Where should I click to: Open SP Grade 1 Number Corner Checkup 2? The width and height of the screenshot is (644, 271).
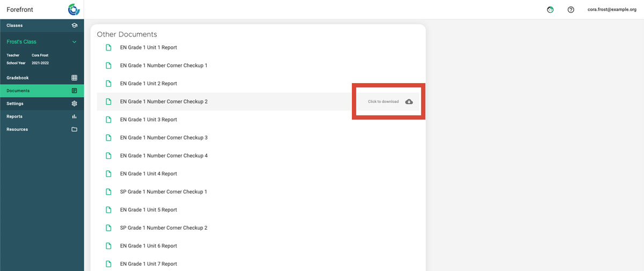point(164,228)
